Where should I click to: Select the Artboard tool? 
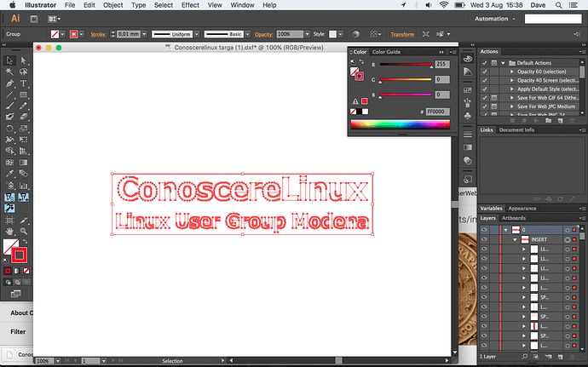click(x=9, y=220)
